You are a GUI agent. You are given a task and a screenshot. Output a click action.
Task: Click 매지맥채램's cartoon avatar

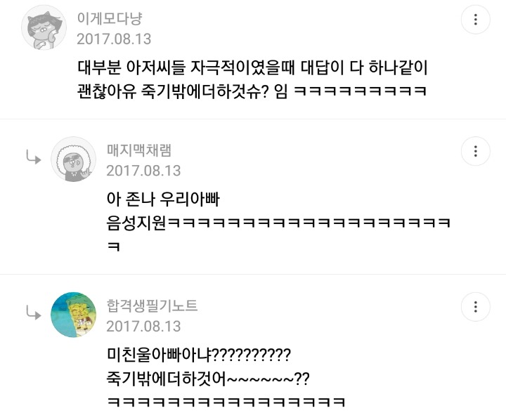coord(73,159)
